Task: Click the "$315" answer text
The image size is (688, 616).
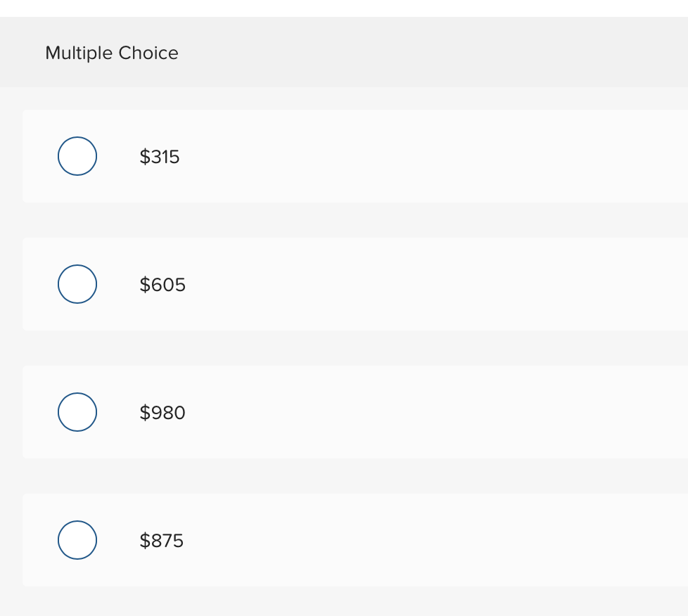Action: (160, 157)
